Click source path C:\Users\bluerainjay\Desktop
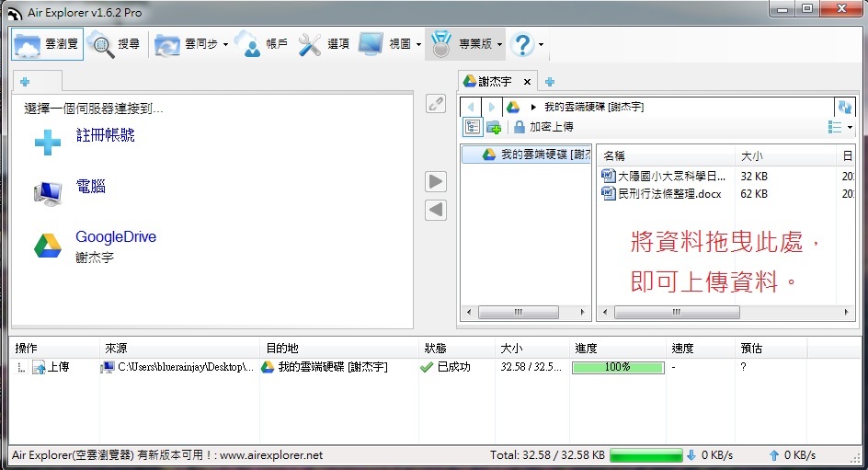This screenshot has height=470, width=868. [186, 367]
